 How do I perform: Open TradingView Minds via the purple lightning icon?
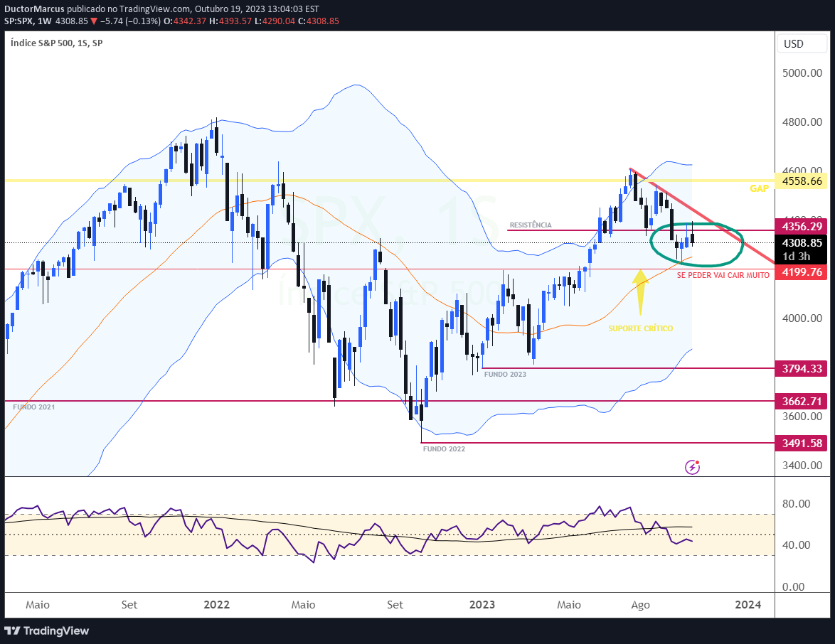(x=692, y=467)
